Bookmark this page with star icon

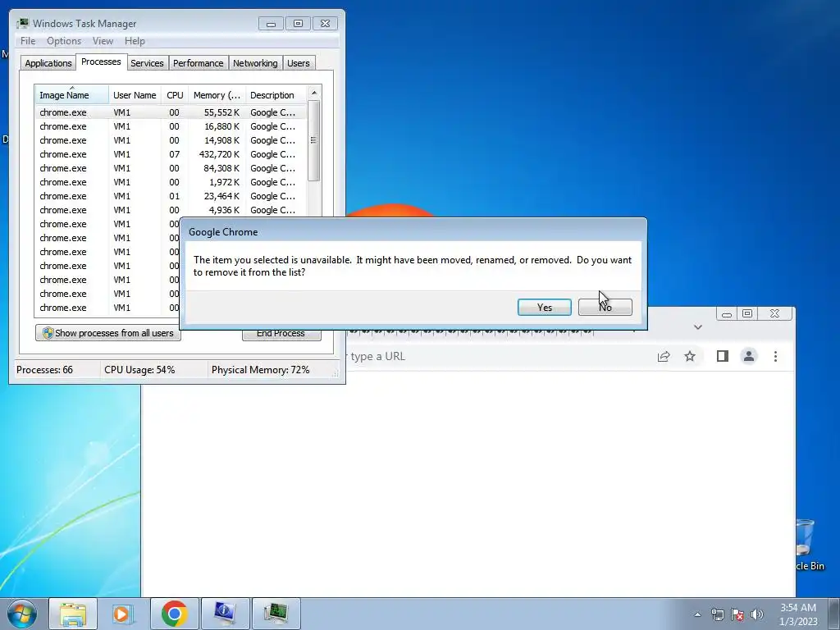[x=690, y=356]
